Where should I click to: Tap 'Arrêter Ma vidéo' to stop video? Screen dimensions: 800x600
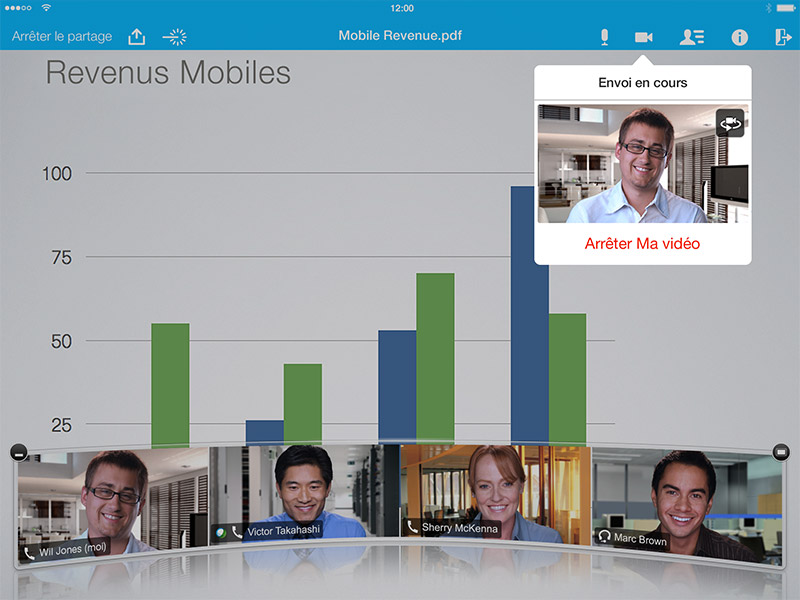[642, 243]
